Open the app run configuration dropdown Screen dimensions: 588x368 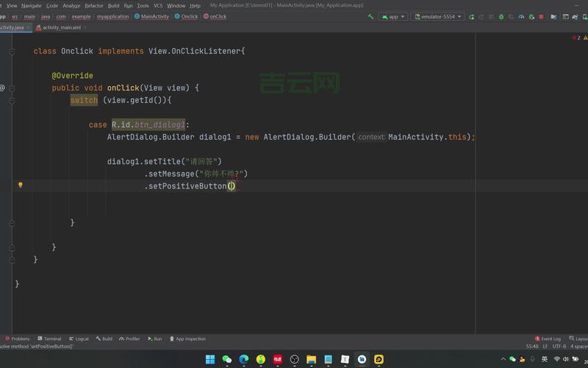pyautogui.click(x=392, y=16)
